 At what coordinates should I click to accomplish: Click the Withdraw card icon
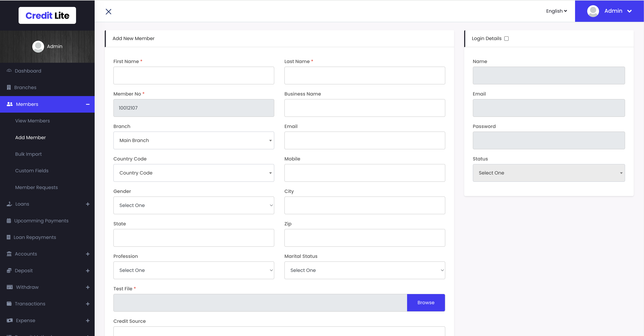[9, 287]
